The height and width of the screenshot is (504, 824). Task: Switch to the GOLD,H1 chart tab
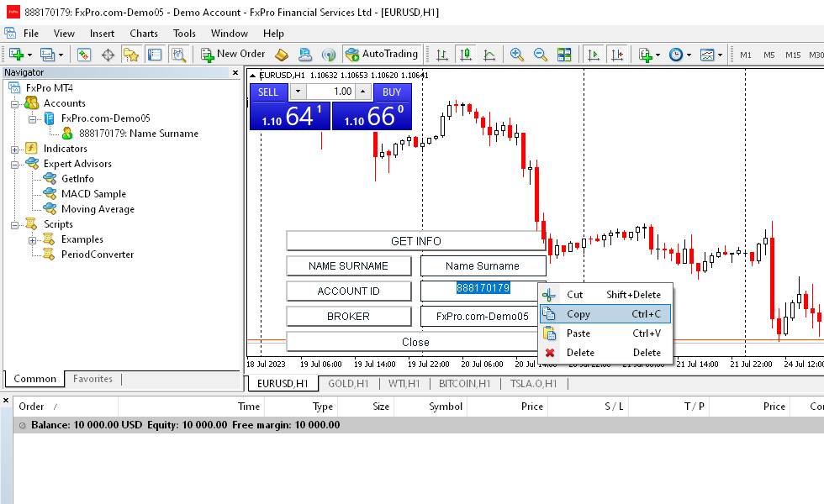348,384
